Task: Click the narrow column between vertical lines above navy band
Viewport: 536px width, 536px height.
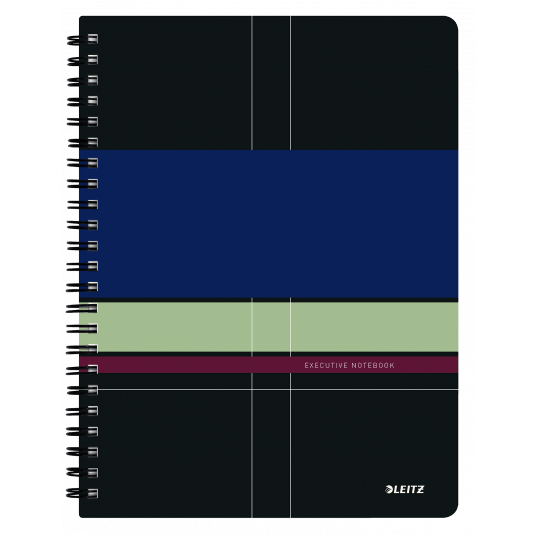Action: pos(271,83)
